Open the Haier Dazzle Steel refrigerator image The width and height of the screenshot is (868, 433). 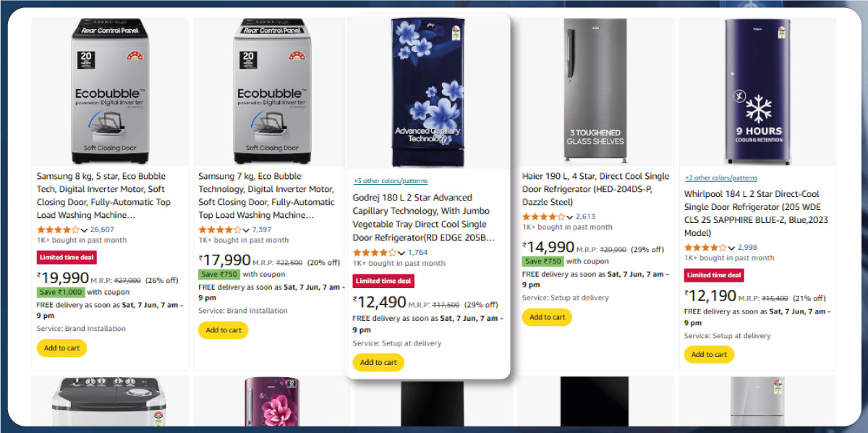point(595,92)
